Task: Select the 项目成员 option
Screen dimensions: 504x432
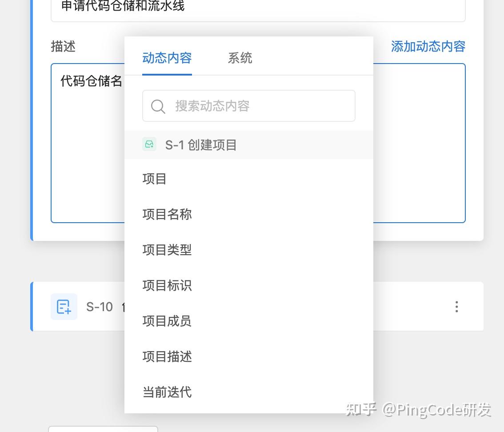Action: [x=167, y=321]
